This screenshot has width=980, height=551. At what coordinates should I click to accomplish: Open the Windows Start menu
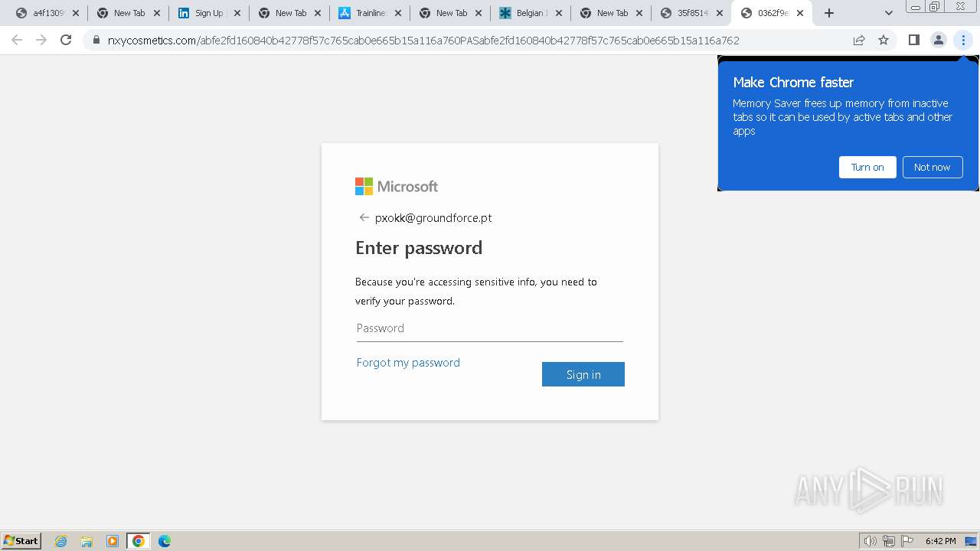21,540
